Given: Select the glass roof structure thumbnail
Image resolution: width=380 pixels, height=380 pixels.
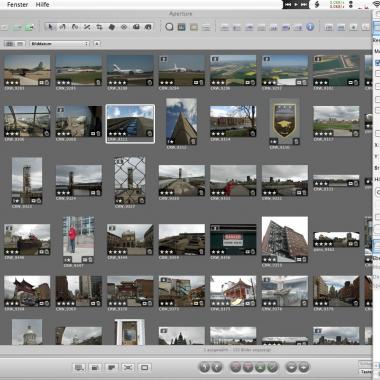Looking at the screenshot, I should (x=27, y=121).
